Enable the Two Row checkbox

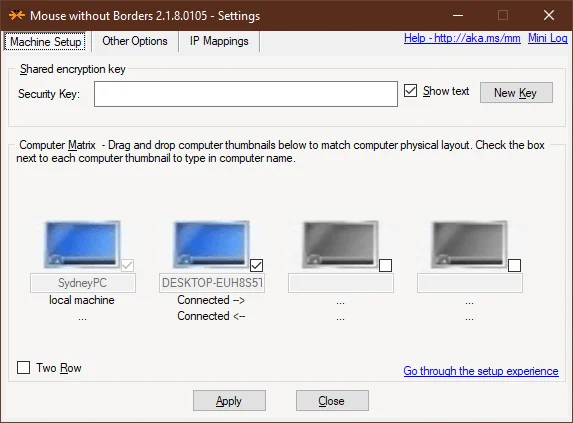[23, 367]
